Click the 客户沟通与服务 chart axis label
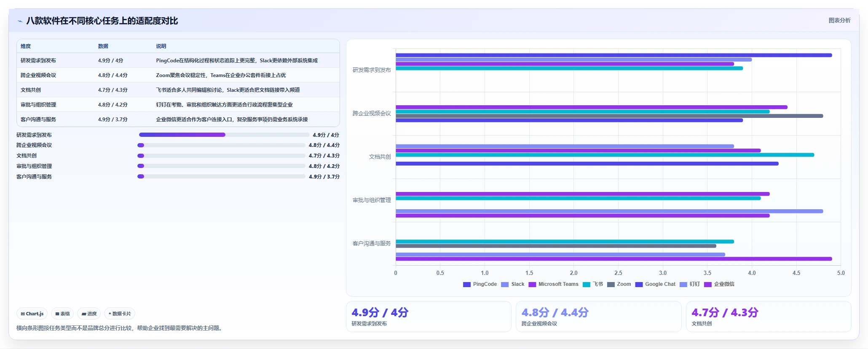 [372, 243]
